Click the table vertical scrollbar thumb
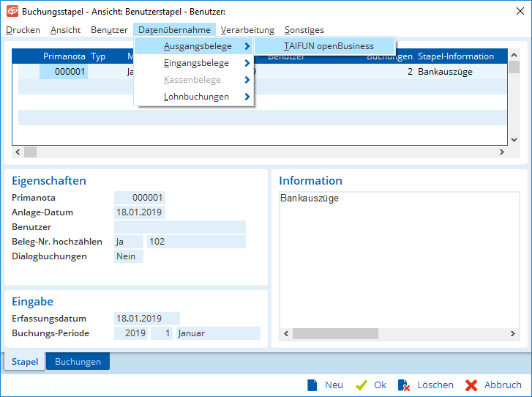This screenshot has width=532, height=397. click(514, 67)
